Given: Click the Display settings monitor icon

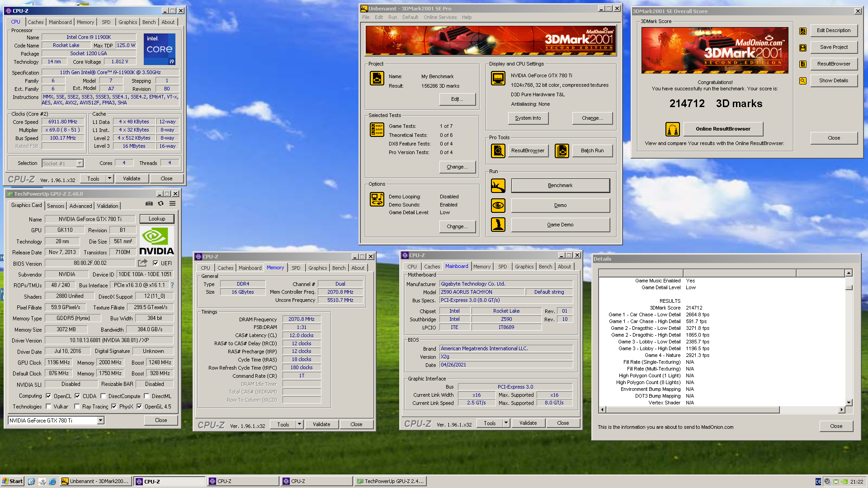Looking at the screenshot, I should pyautogui.click(x=498, y=78).
